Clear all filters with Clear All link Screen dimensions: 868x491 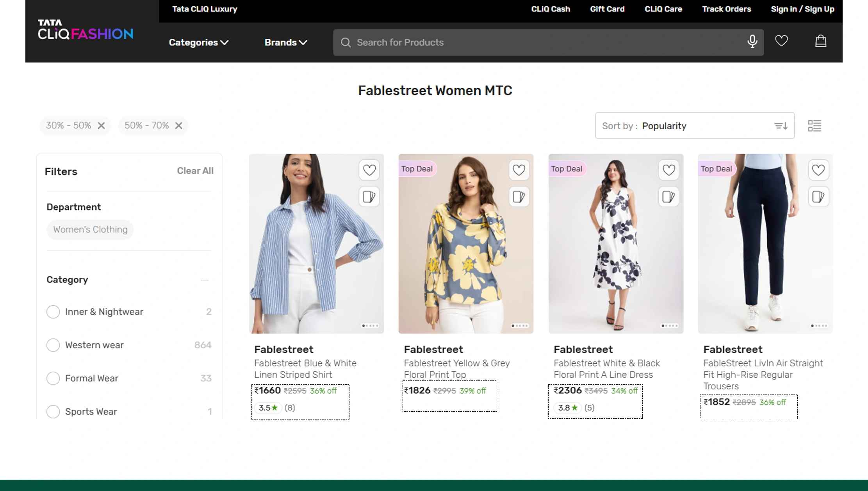click(x=195, y=171)
